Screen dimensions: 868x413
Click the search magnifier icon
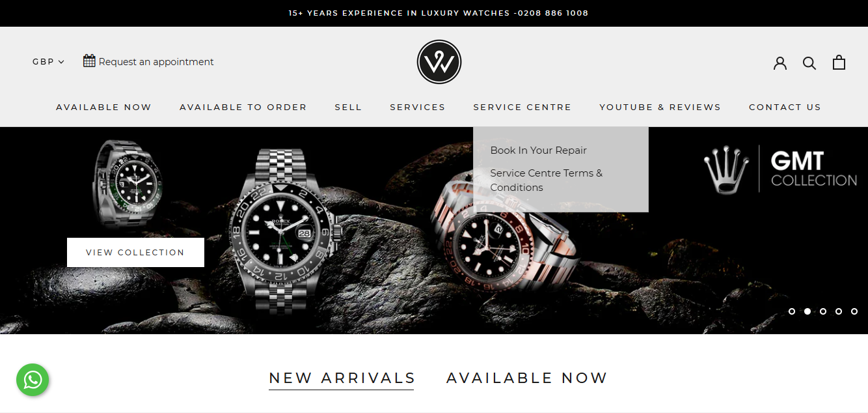click(x=809, y=63)
